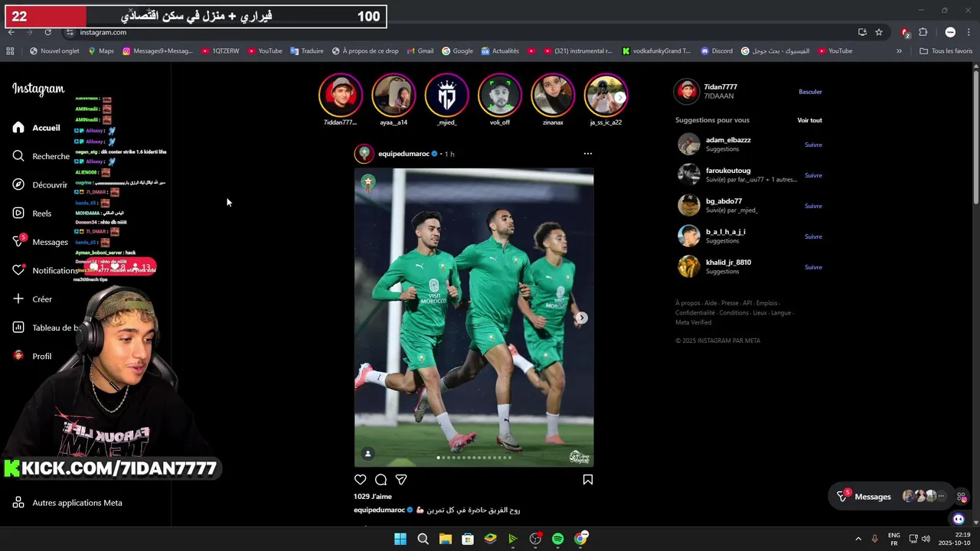View ayaa__a14 story
The image size is (980, 551).
[394, 95]
